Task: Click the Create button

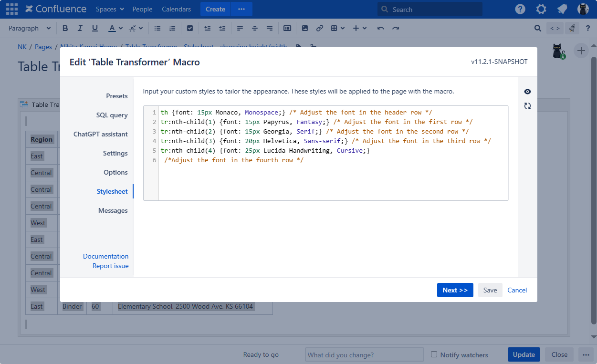Action: pos(215,9)
